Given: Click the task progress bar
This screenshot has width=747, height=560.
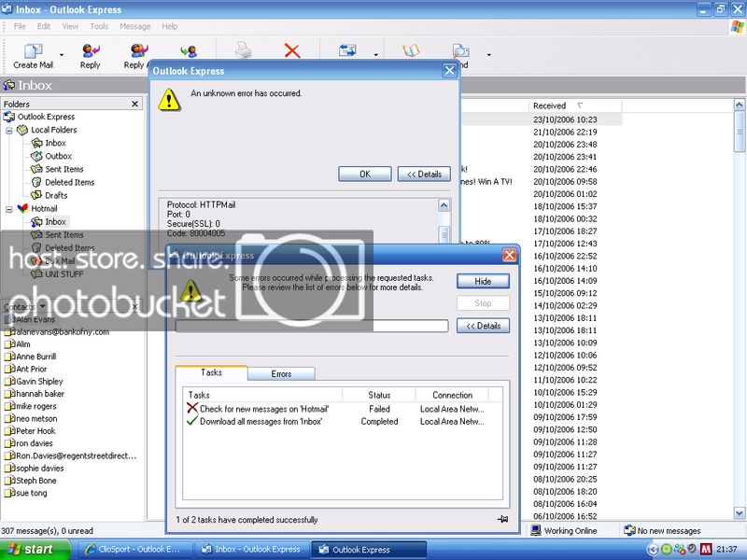Looking at the screenshot, I should pos(312,326).
